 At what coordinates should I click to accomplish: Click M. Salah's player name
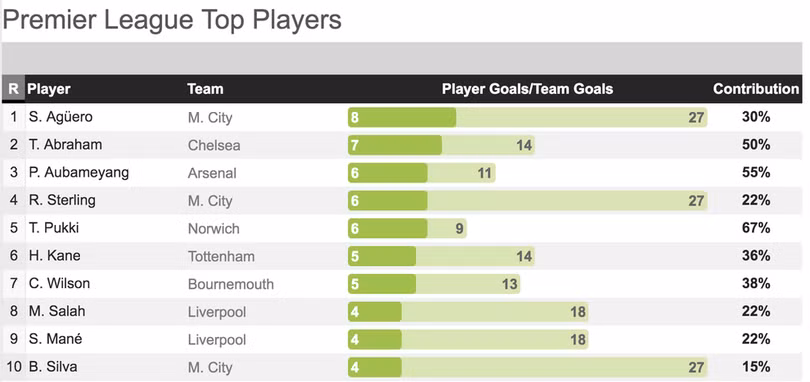tap(57, 312)
